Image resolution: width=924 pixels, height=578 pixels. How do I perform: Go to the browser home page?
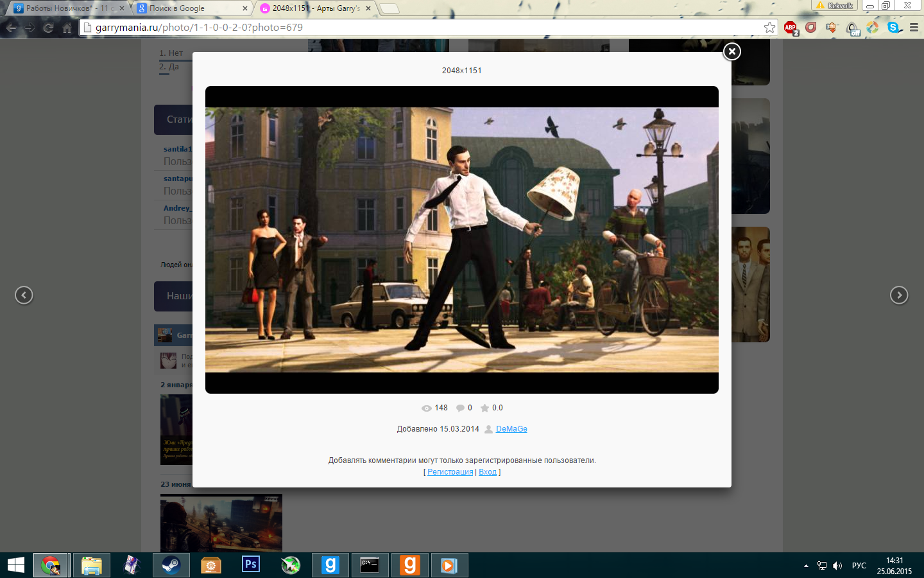pos(67,28)
